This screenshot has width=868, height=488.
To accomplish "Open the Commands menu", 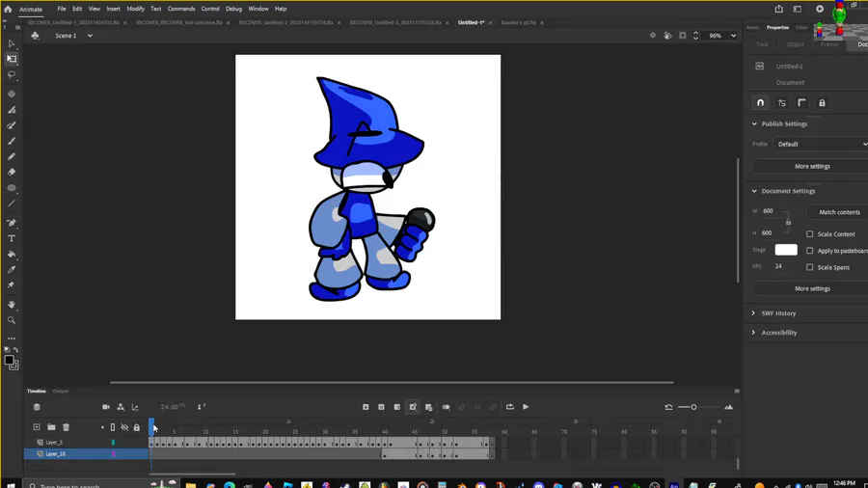I will click(x=181, y=9).
